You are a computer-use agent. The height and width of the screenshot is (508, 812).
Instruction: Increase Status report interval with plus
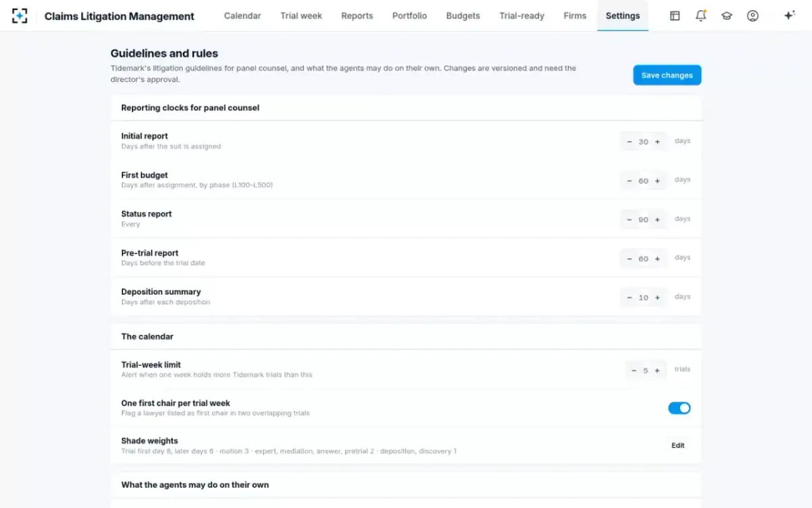click(657, 219)
